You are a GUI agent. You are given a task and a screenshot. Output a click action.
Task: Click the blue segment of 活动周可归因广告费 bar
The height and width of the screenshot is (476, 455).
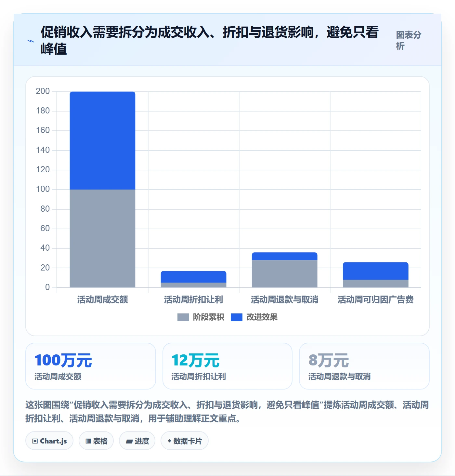[x=375, y=271]
